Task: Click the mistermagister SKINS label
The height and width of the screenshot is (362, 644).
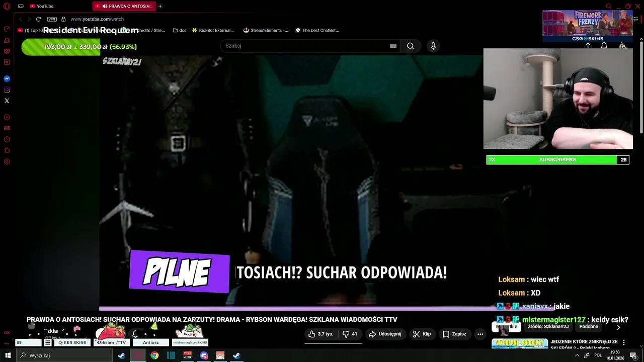Action: coord(190,342)
